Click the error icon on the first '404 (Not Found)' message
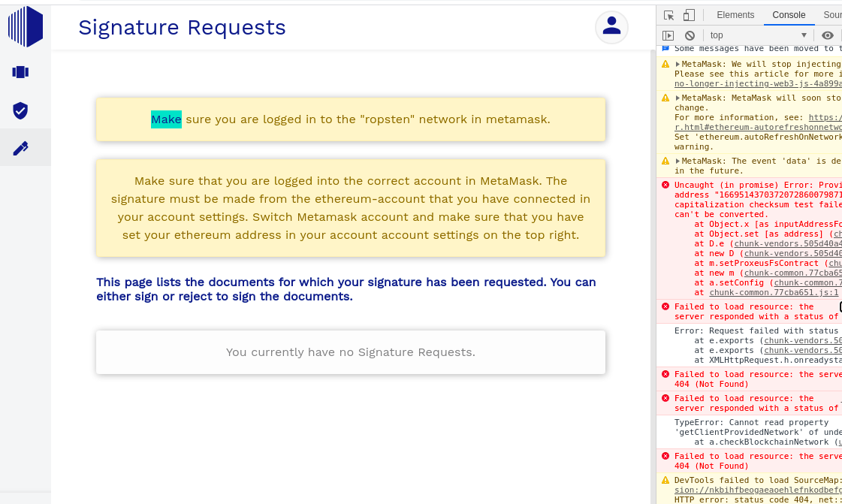 (x=665, y=374)
